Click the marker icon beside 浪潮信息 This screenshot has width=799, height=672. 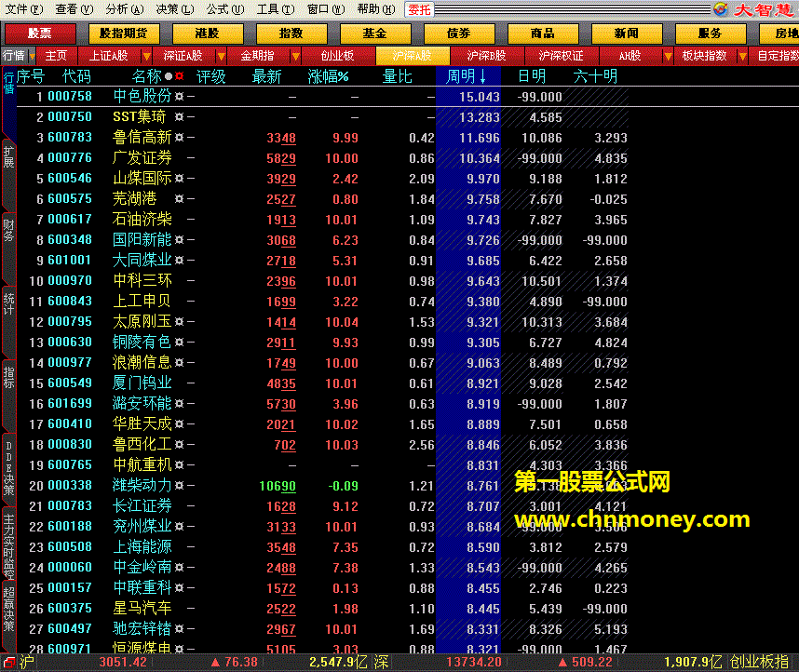(x=179, y=363)
